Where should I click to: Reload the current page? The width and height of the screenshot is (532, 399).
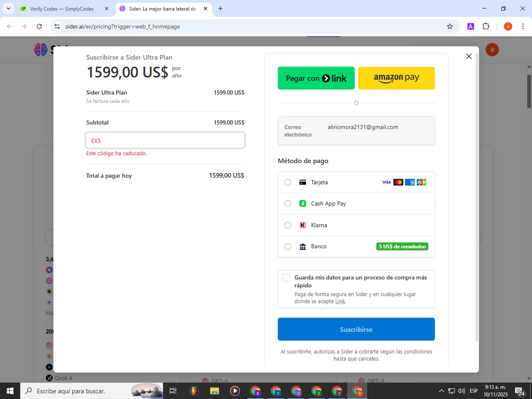pyautogui.click(x=39, y=26)
